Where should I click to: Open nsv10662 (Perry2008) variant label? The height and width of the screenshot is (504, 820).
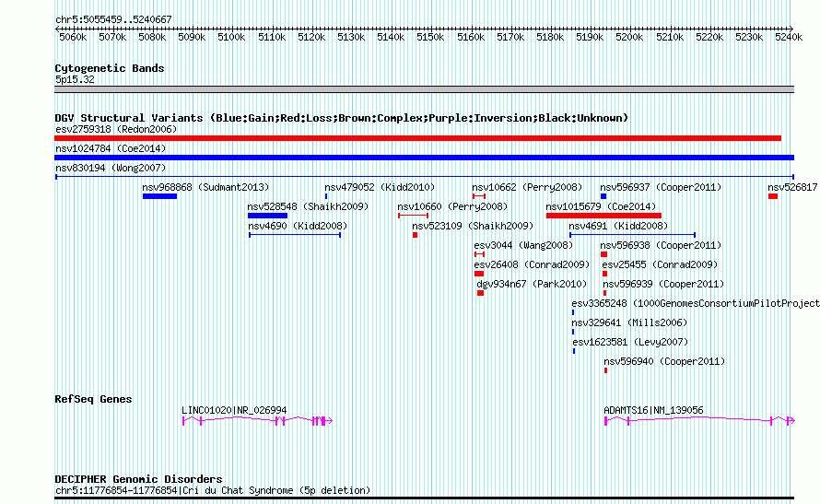[527, 187]
